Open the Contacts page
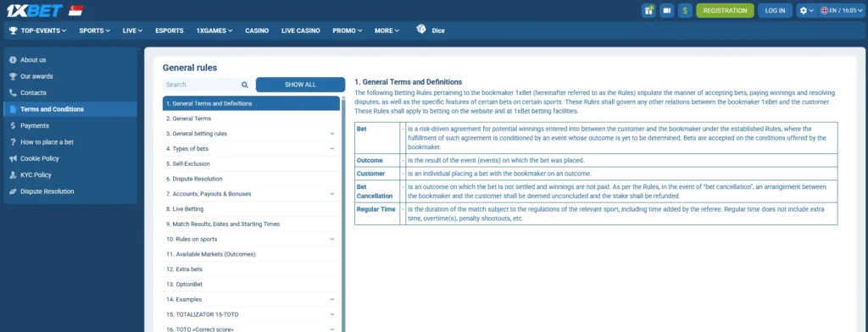The width and height of the screenshot is (868, 332). pyautogui.click(x=33, y=93)
